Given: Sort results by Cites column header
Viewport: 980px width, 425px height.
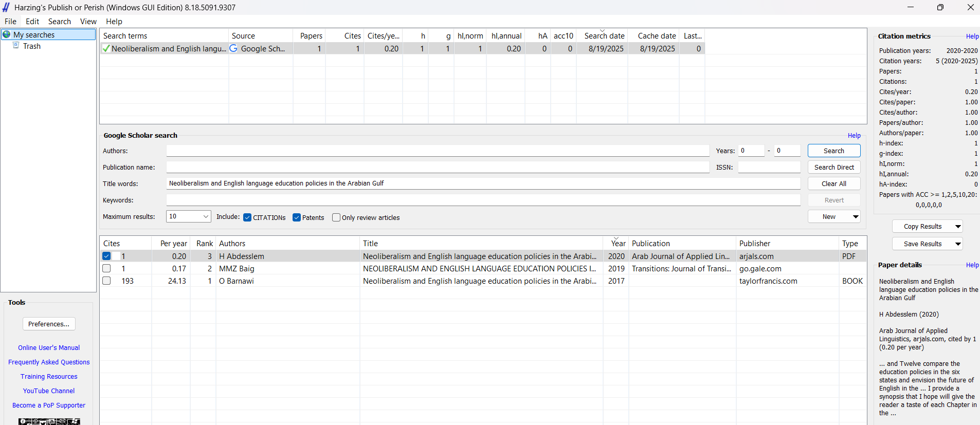Looking at the screenshot, I should pos(125,244).
